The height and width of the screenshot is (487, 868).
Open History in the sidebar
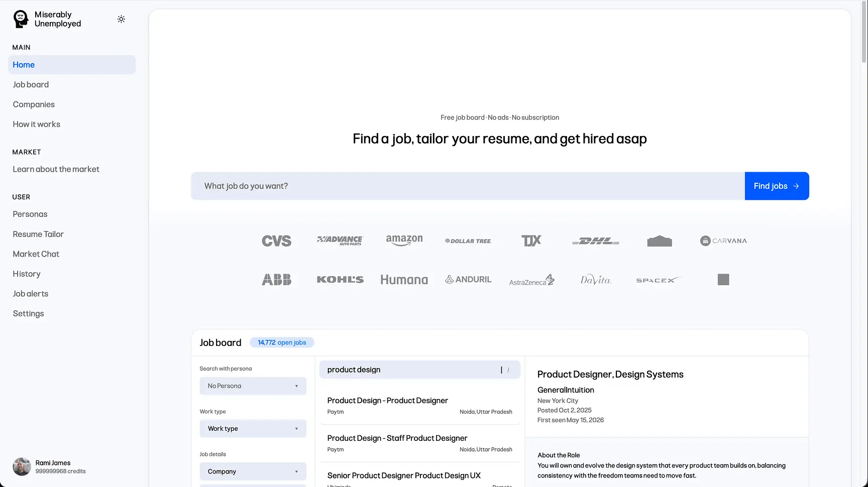coord(72,274)
